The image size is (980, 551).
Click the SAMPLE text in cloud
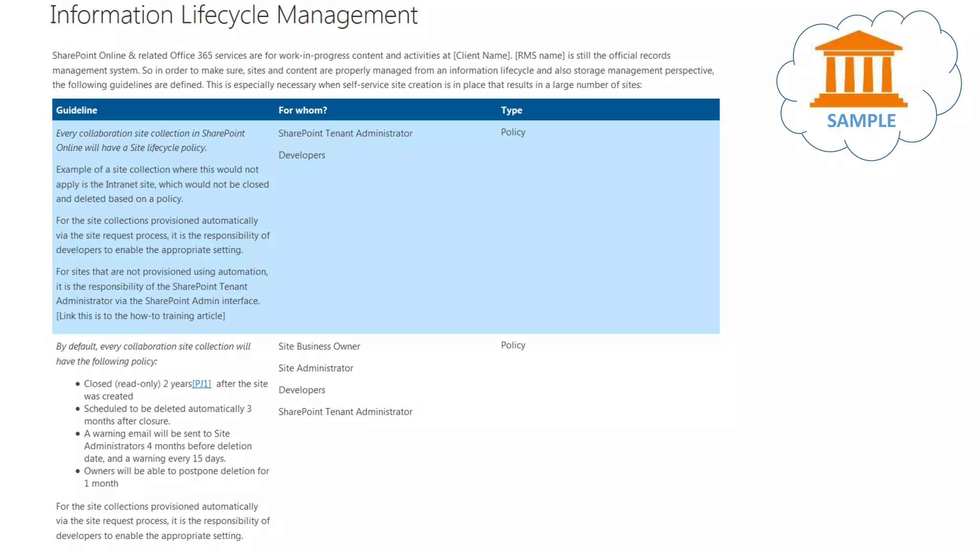861,121
